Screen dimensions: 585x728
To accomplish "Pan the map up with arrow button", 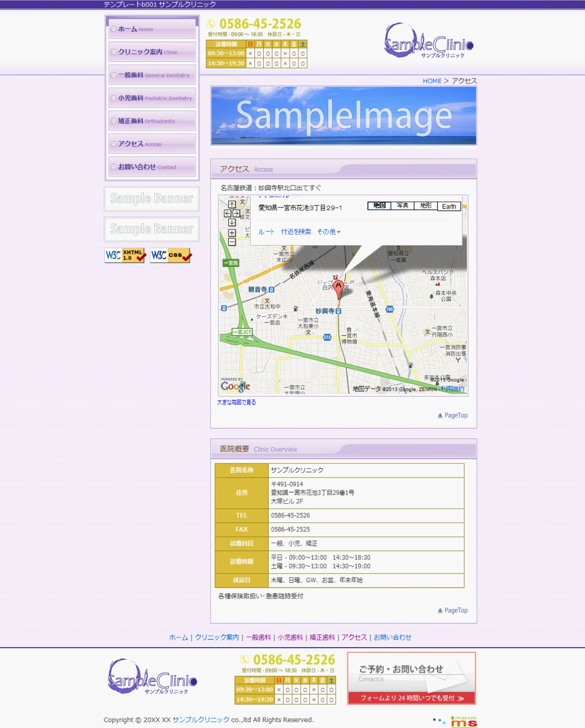I will pos(232,204).
